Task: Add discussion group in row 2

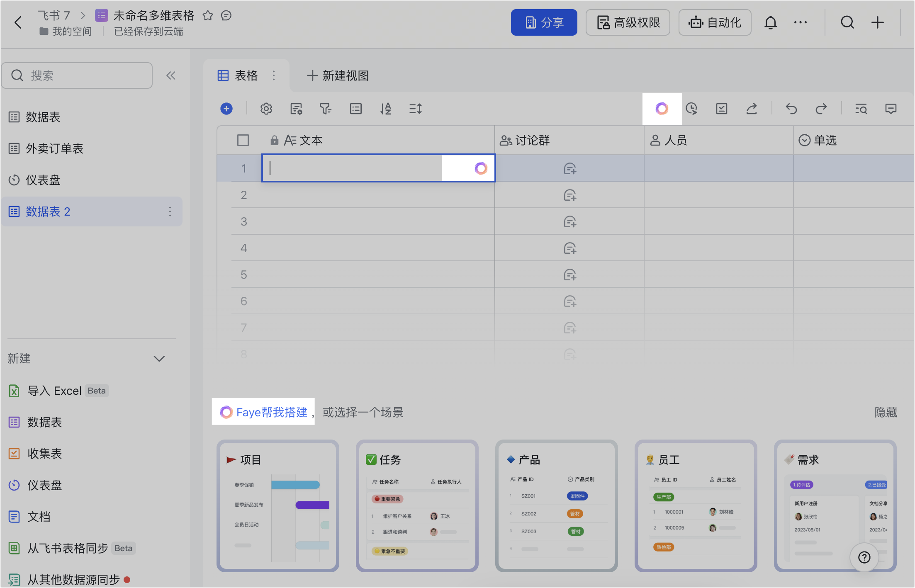Action: [570, 195]
